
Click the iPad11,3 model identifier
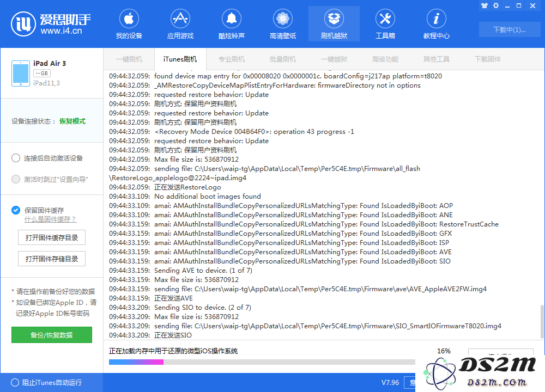click(46, 83)
